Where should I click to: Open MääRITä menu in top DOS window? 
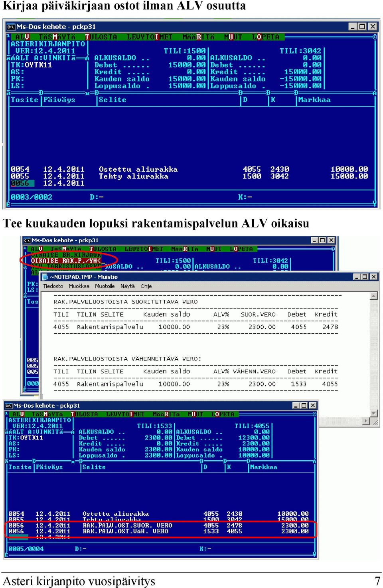coord(198,37)
